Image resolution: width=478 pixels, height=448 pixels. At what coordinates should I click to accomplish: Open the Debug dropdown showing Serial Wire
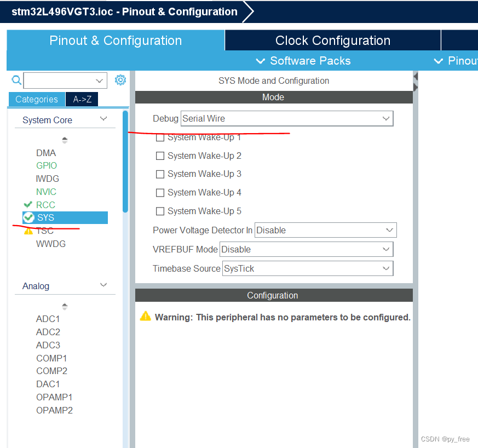coord(287,119)
